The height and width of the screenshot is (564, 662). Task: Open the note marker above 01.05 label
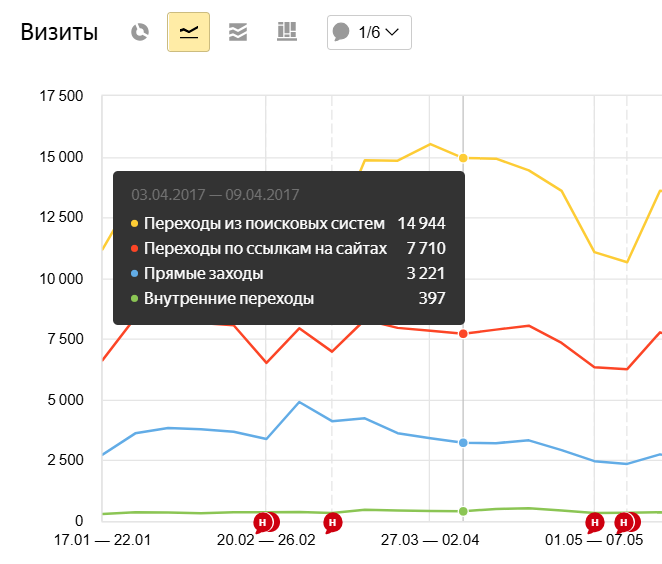(594, 522)
